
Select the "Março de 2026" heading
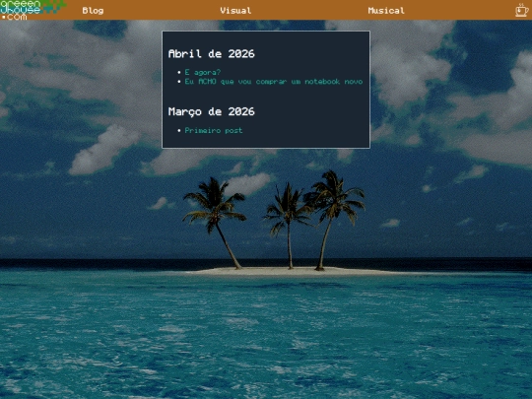(212, 111)
